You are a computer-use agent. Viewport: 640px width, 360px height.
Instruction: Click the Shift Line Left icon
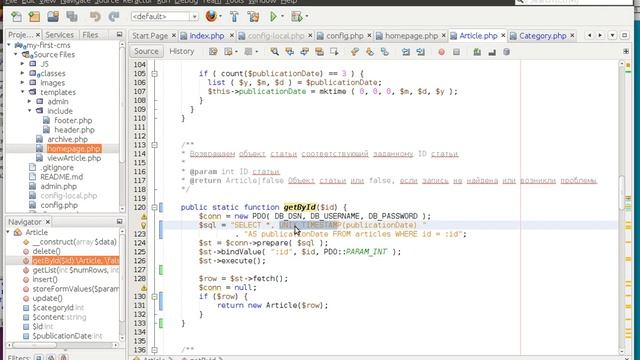pos(406,52)
